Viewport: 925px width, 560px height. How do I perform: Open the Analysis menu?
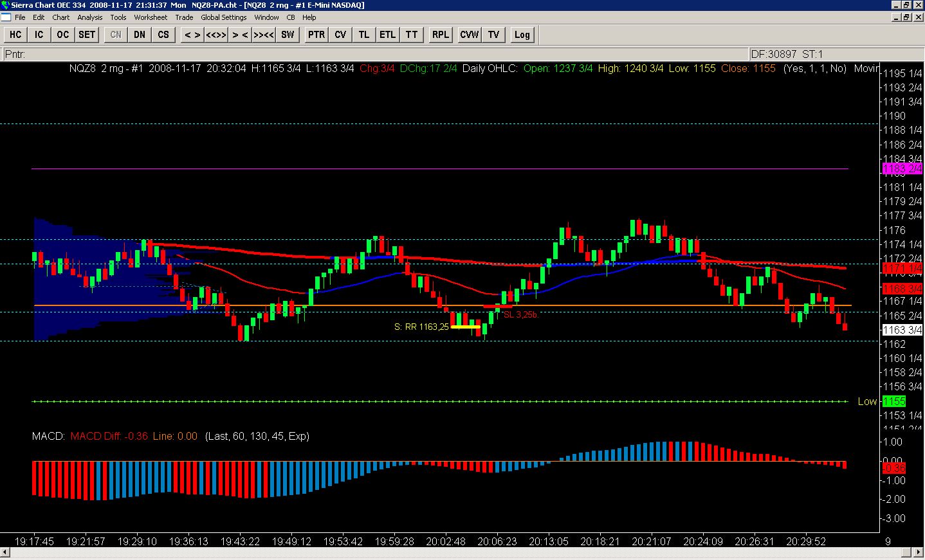pyautogui.click(x=90, y=17)
